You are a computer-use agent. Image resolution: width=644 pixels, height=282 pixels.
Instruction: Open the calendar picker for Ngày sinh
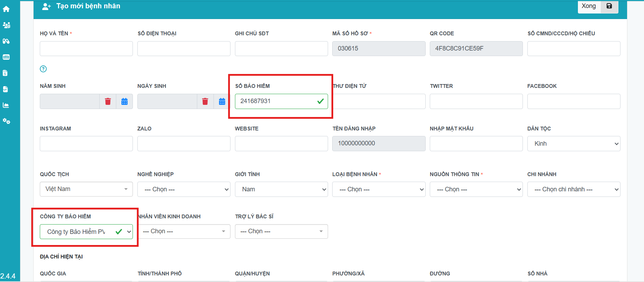tap(222, 101)
